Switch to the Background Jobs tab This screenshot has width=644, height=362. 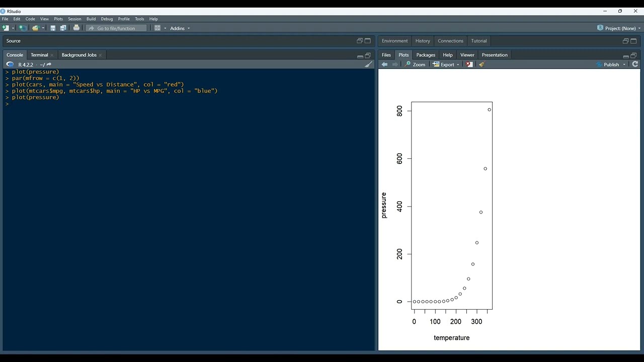pyautogui.click(x=79, y=55)
